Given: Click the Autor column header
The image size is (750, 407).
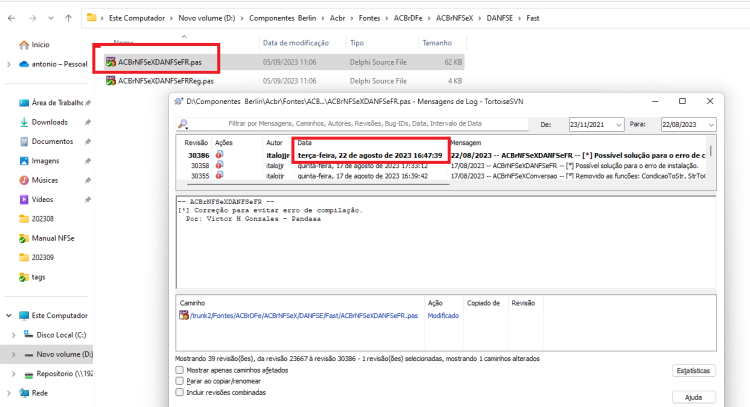Looking at the screenshot, I should (274, 143).
